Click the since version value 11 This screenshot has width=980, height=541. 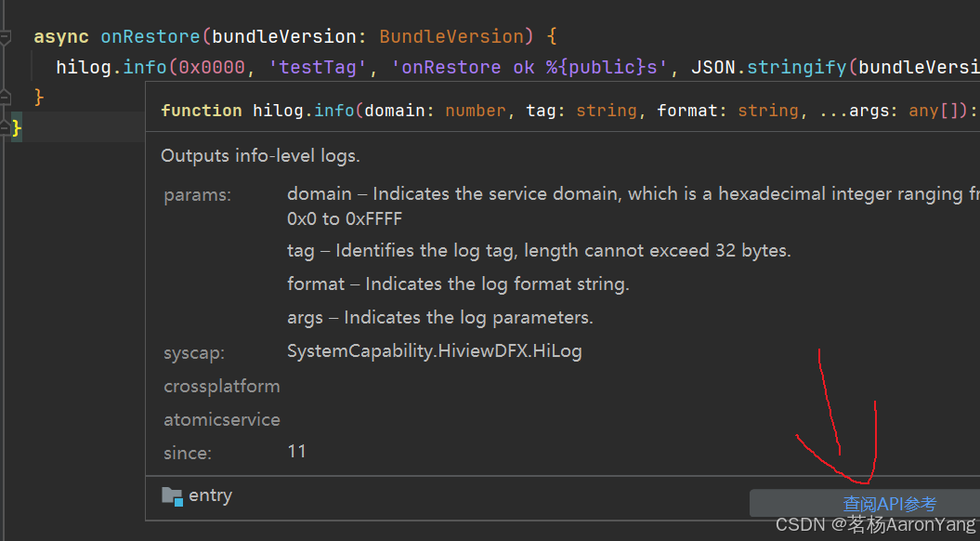(296, 451)
